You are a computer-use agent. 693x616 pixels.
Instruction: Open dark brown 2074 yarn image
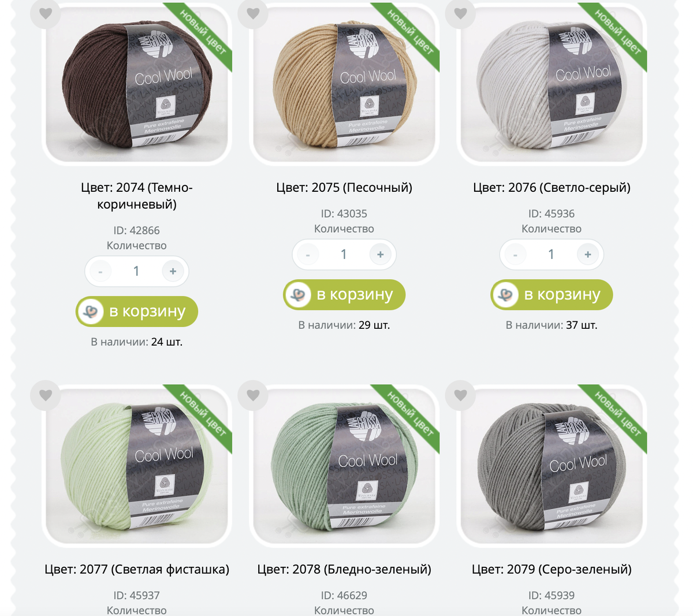click(137, 84)
